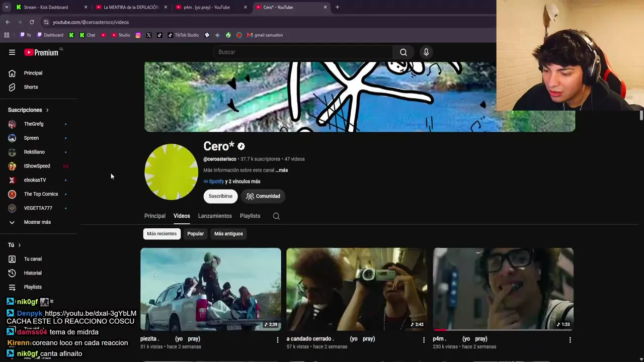Open the Kick icon-only bookmark
This screenshot has height=362, width=644.
point(71,35)
